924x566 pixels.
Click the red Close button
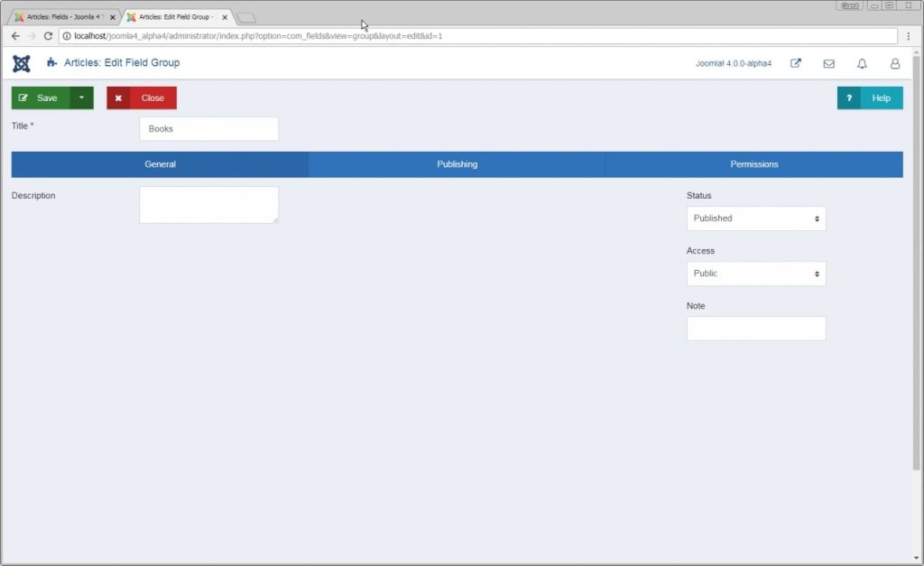click(x=142, y=97)
